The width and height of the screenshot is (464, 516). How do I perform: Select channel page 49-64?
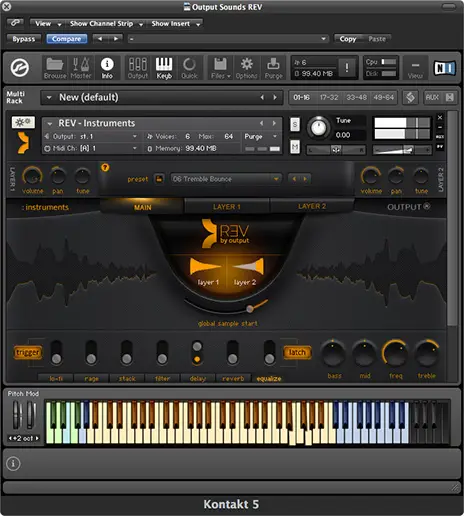[384, 97]
